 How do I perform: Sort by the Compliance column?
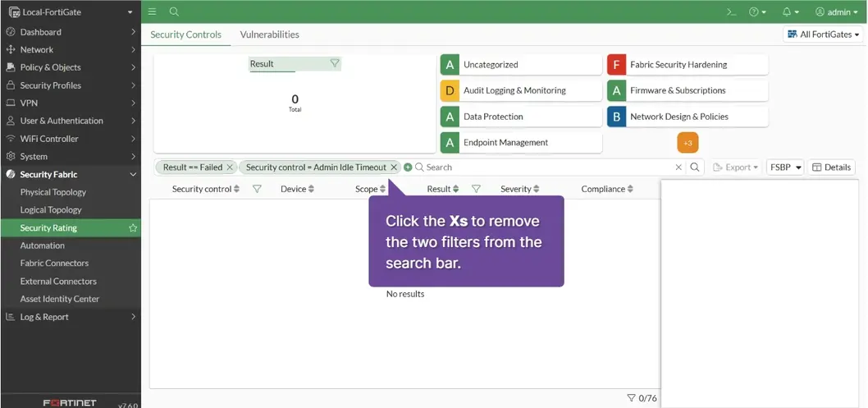pos(607,189)
